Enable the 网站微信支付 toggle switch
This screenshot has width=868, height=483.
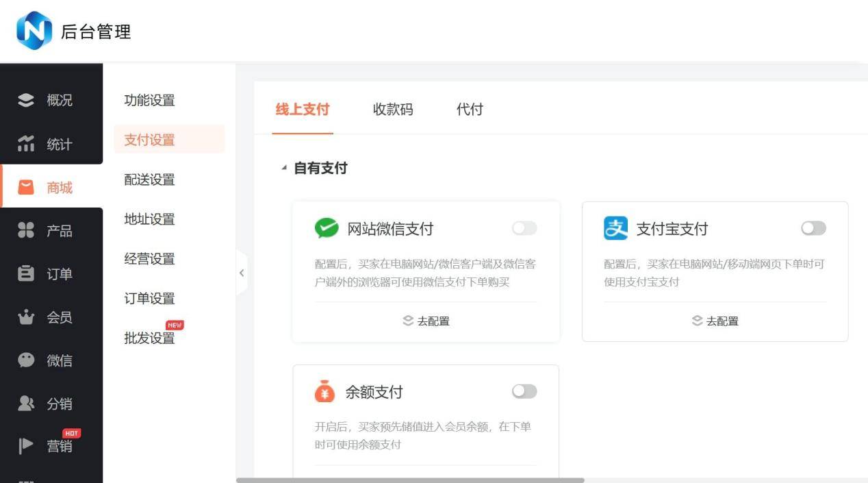pos(524,228)
